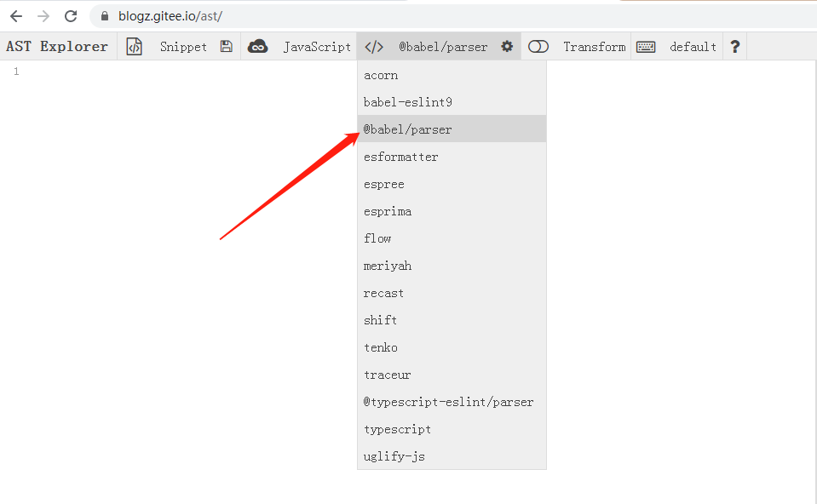Image resolution: width=817 pixels, height=504 pixels.
Task: Click the browser back arrow
Action: pos(15,15)
